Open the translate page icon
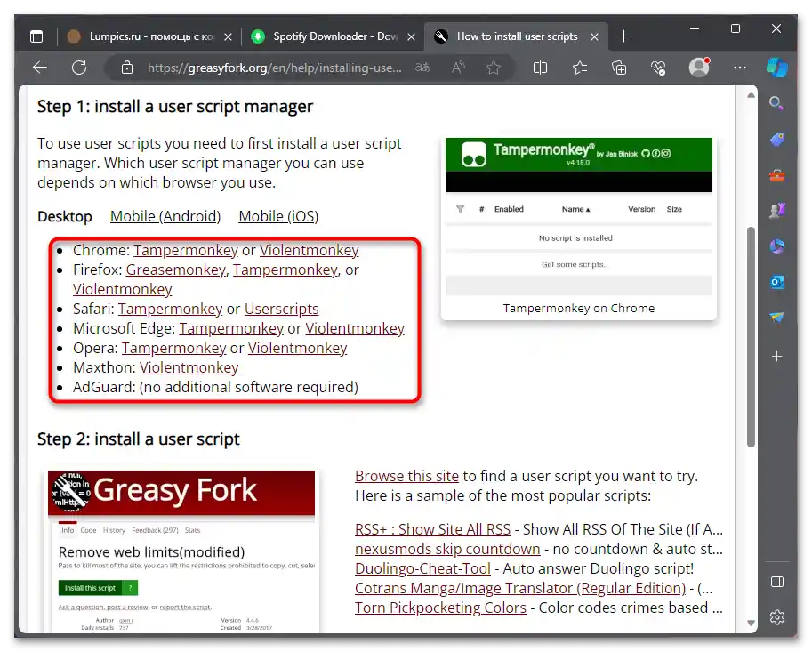Viewport: 812px width, 652px height. (x=422, y=68)
